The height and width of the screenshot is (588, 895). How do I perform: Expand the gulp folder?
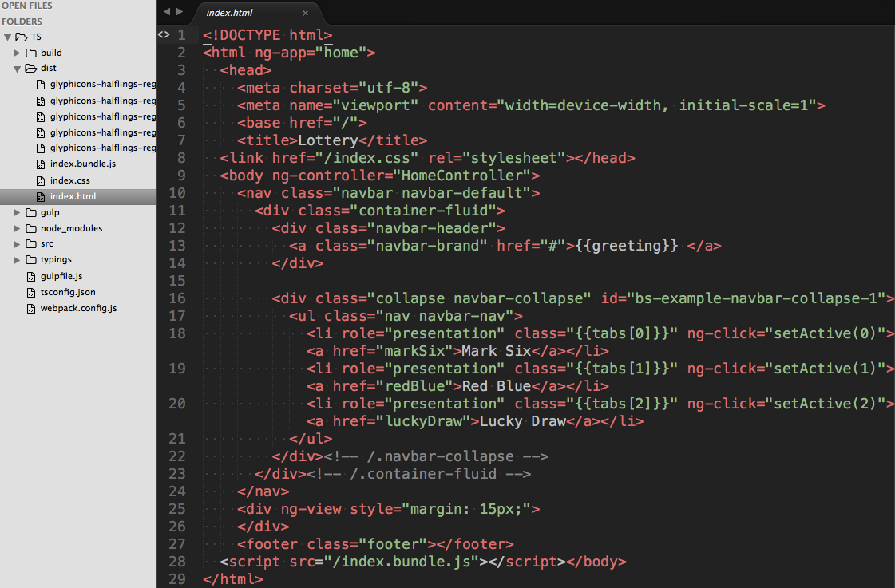(x=17, y=212)
